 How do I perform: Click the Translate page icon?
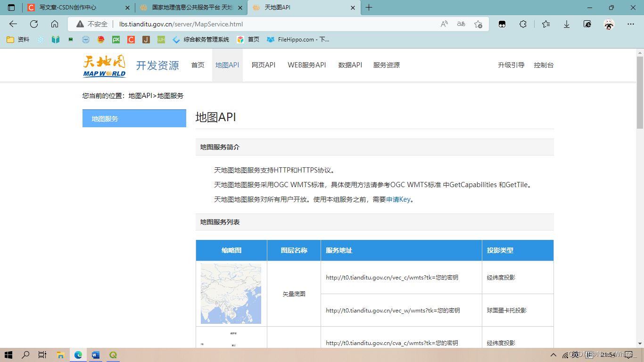pos(461,24)
